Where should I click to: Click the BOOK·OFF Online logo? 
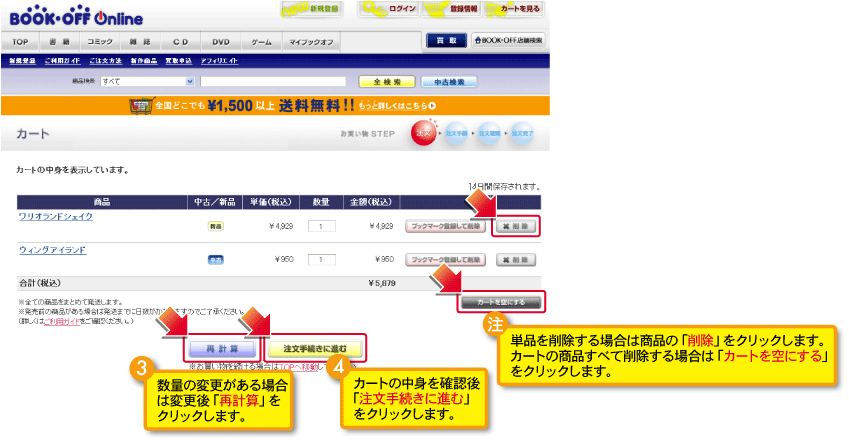[x=76, y=17]
